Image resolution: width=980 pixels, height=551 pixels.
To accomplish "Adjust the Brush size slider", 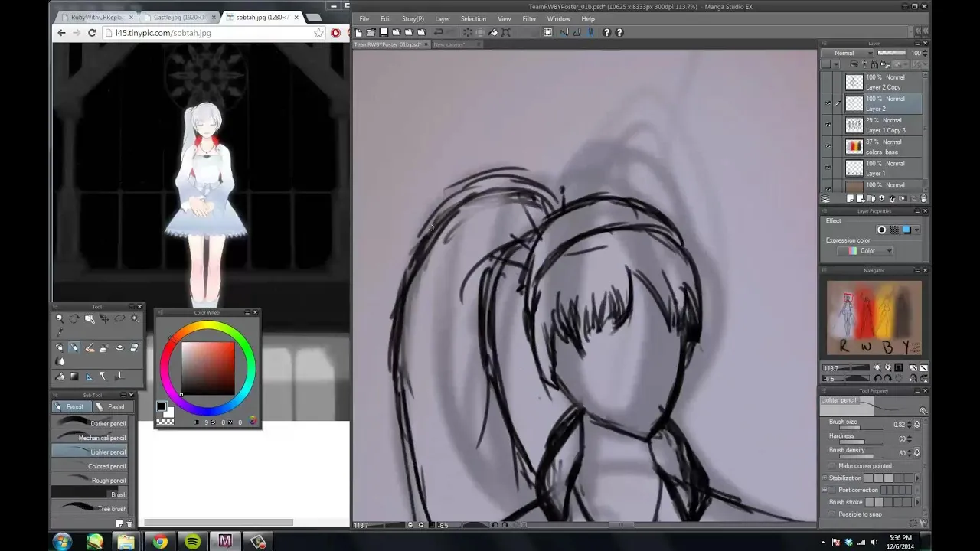I will 861,428.
